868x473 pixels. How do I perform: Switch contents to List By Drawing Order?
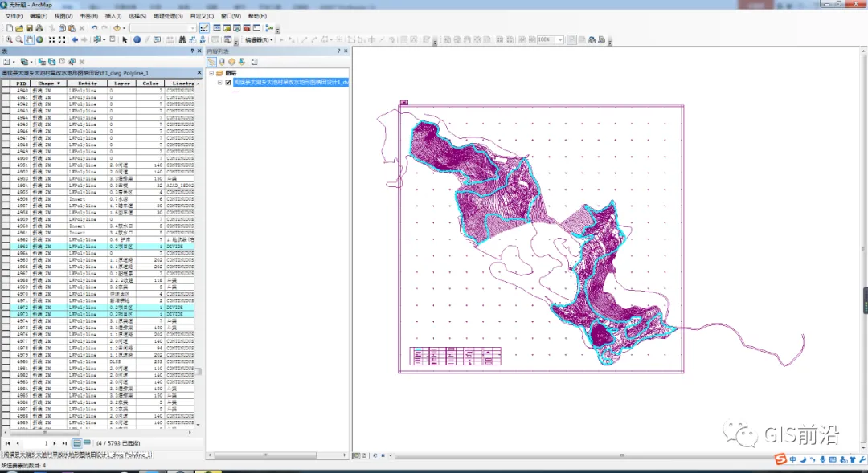point(212,62)
